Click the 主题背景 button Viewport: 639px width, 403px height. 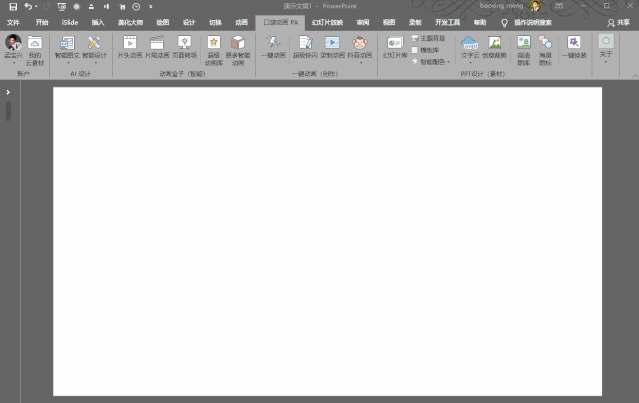tap(428, 38)
